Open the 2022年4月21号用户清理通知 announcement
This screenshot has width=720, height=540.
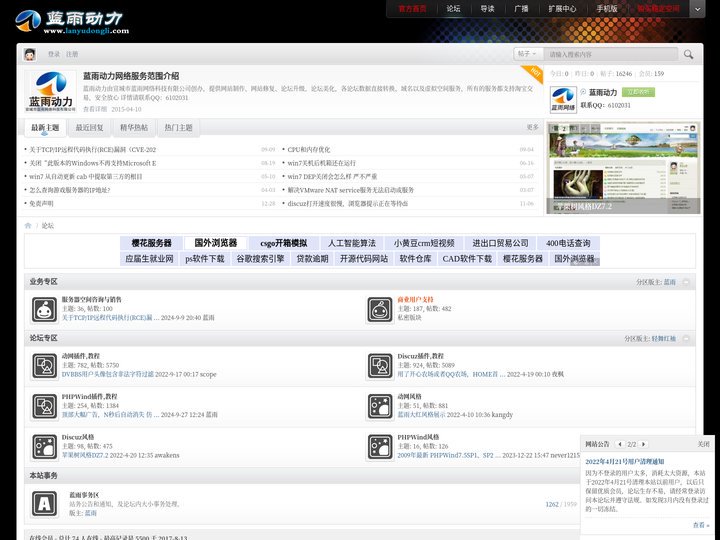click(x=625, y=461)
